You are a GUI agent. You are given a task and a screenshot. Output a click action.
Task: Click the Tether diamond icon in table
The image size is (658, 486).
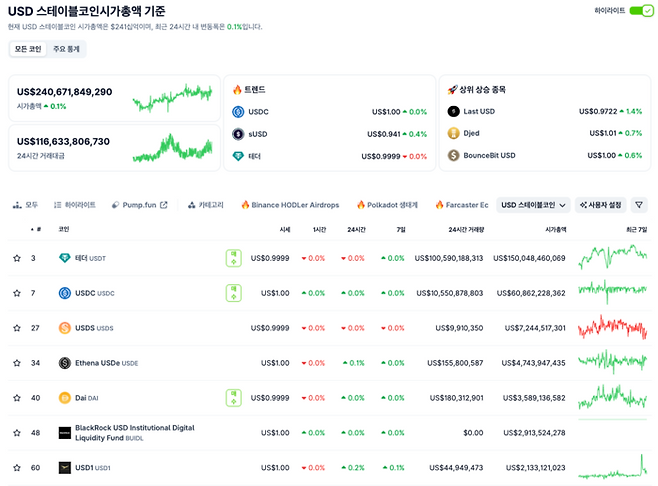point(65,258)
